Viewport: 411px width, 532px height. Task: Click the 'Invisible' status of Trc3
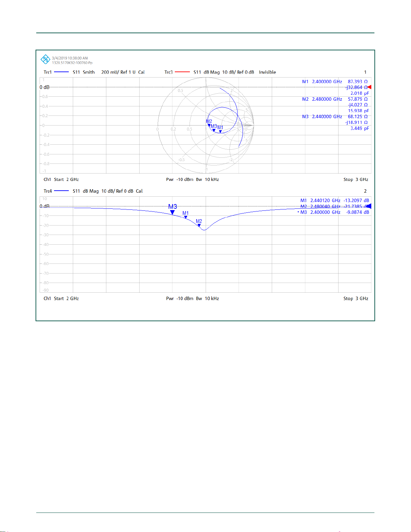(267, 72)
